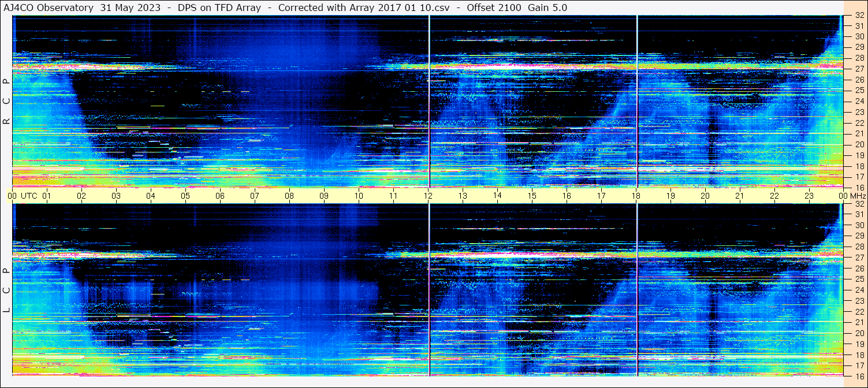The height and width of the screenshot is (388, 868).
Task: Click the "18" MHz label of LCP panel
Action: tap(859, 355)
